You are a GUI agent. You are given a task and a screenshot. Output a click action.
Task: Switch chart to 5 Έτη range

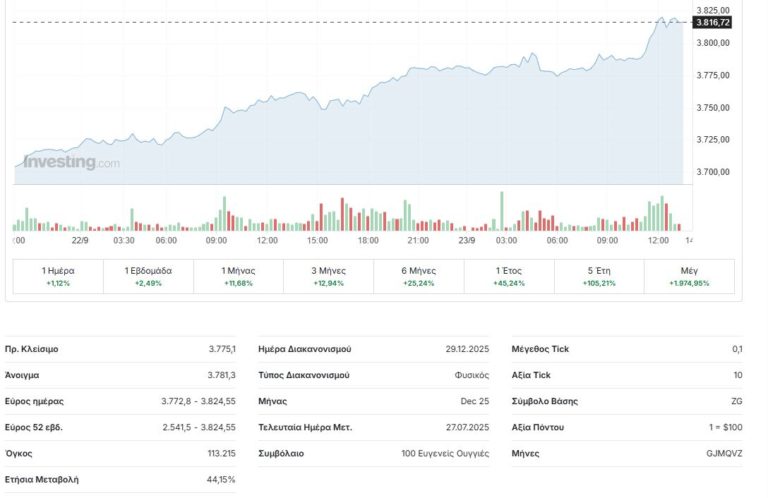pyautogui.click(x=598, y=276)
